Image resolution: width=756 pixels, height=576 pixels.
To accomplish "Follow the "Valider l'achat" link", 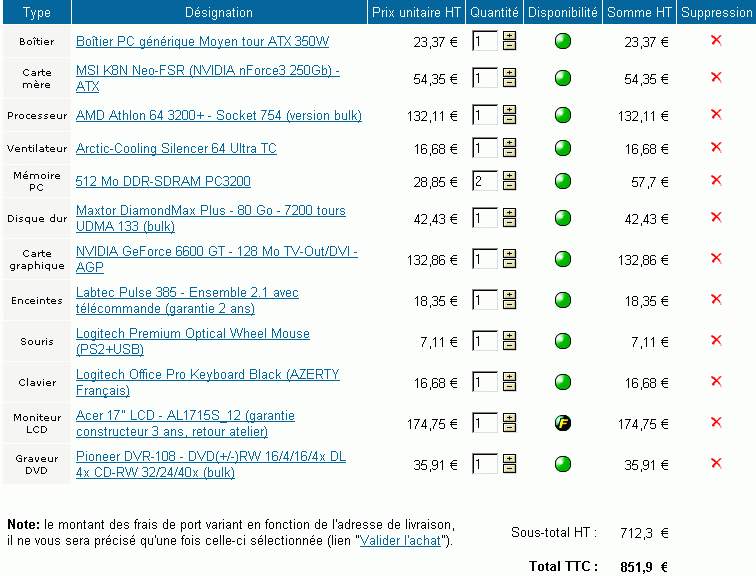I will (x=401, y=541).
